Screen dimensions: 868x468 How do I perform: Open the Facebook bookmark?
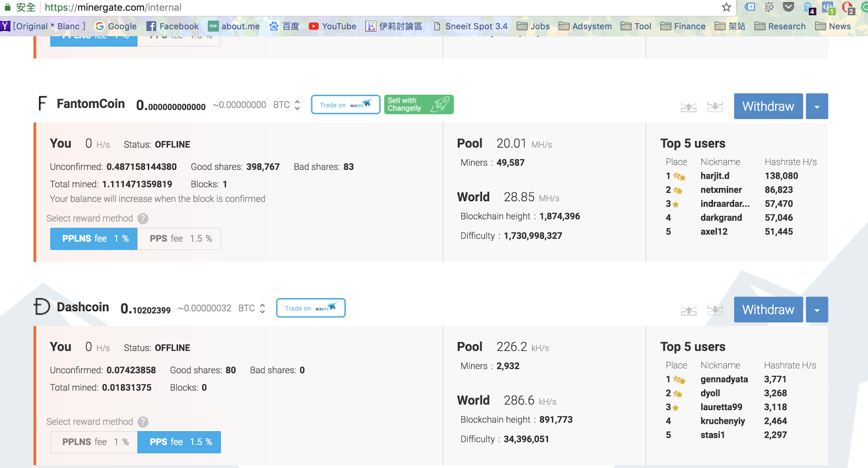[x=173, y=26]
